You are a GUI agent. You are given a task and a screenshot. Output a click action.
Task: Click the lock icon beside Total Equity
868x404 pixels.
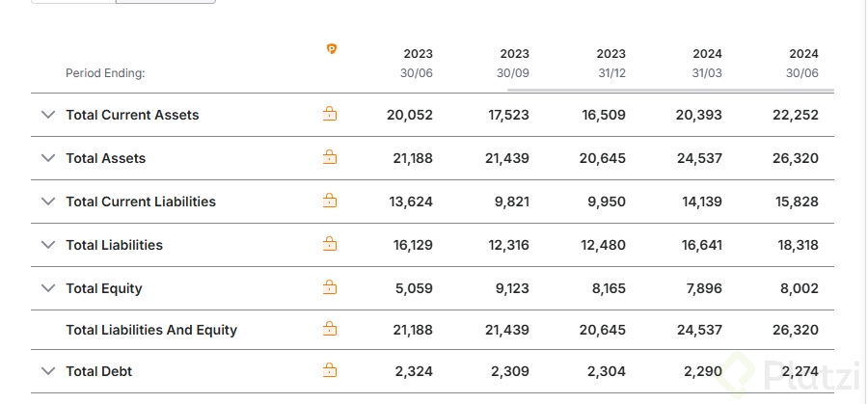point(330,288)
